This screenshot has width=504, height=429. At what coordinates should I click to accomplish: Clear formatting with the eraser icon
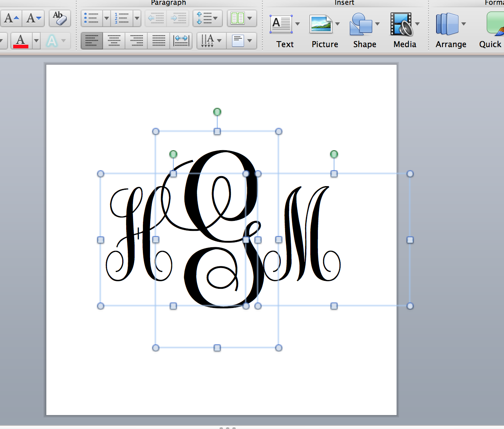pyautogui.click(x=60, y=18)
